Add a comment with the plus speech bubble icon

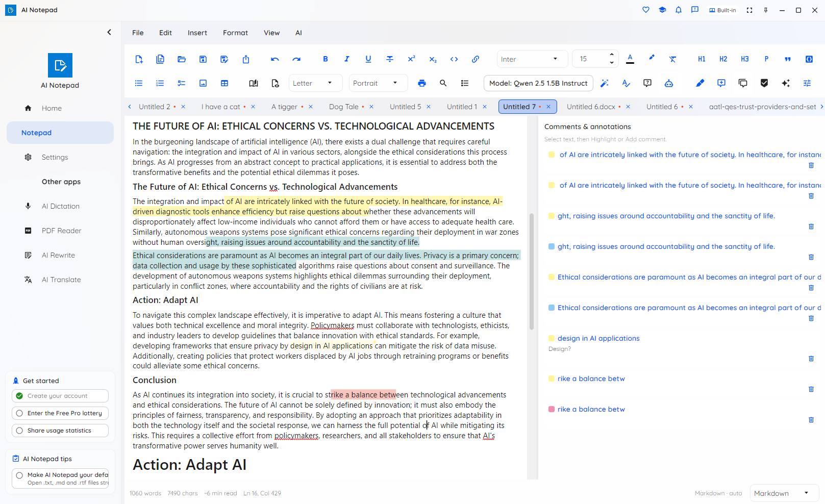pos(721,83)
